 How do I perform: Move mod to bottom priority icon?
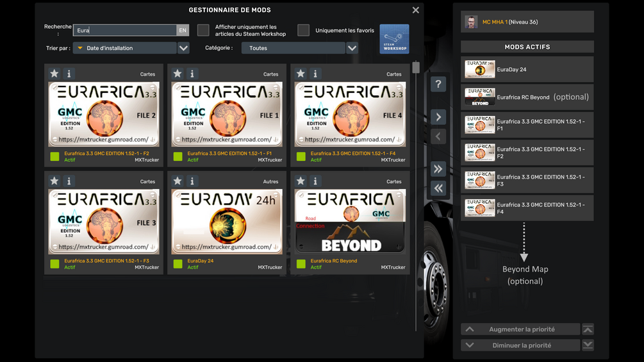click(588, 345)
